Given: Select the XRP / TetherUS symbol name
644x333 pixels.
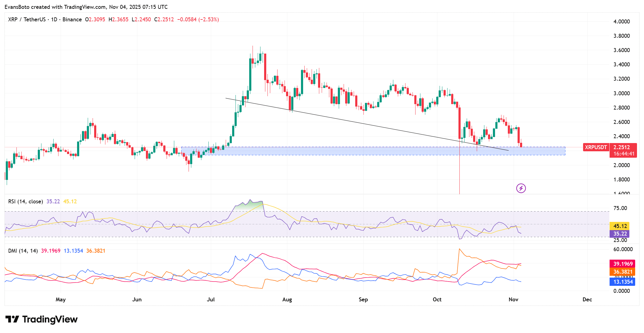Looking at the screenshot, I should click(27, 19).
